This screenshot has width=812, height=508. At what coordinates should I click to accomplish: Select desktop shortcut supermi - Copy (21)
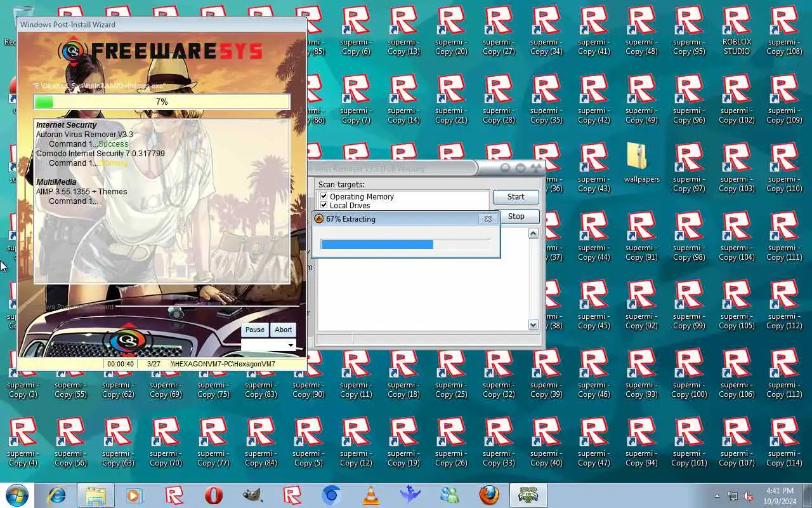click(451, 99)
